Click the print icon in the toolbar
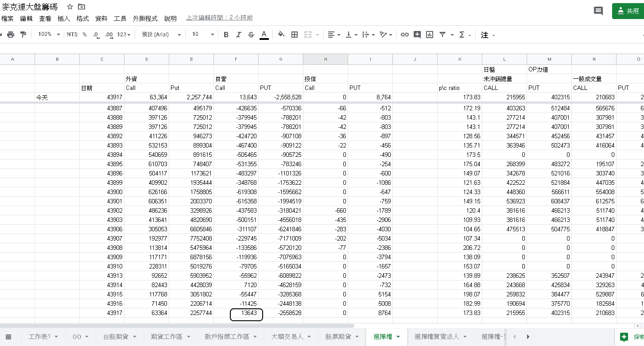 point(11,35)
